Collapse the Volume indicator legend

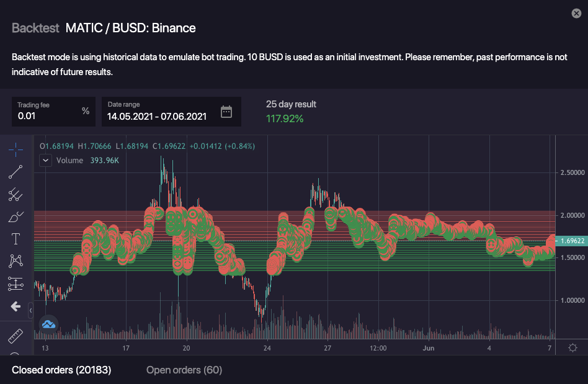(x=45, y=160)
